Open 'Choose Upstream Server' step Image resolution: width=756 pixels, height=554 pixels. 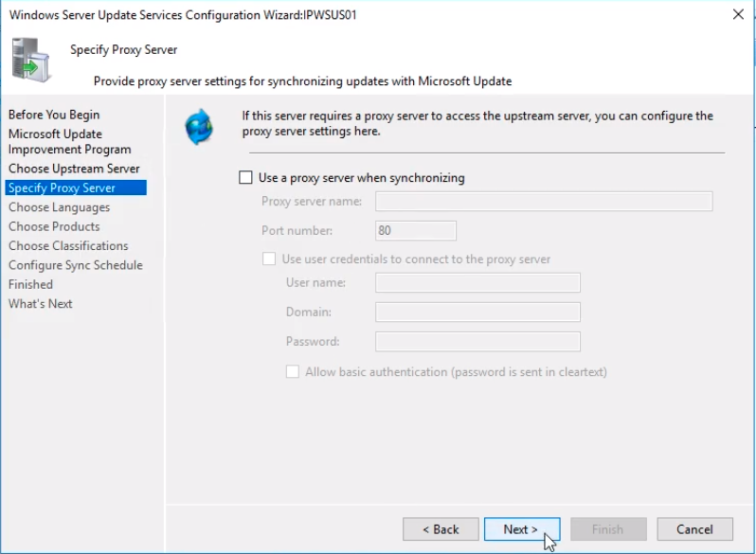[74, 169]
